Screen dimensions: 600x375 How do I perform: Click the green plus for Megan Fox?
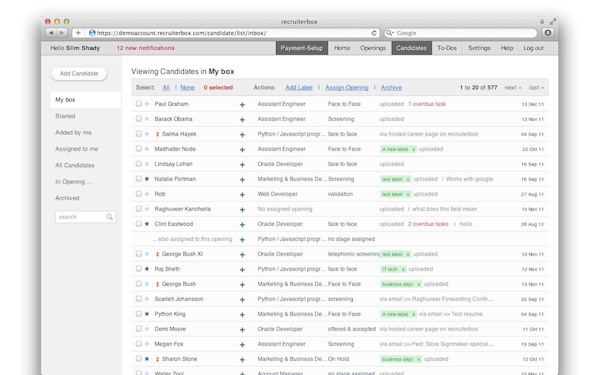[242, 344]
